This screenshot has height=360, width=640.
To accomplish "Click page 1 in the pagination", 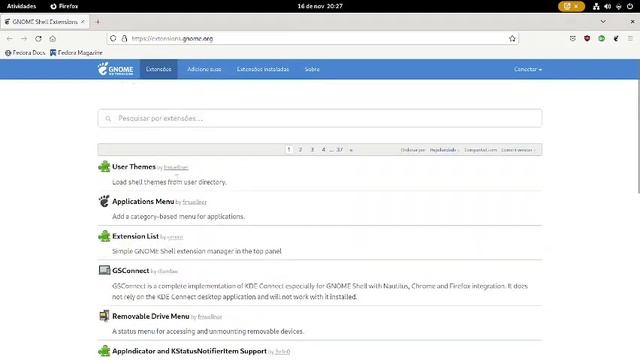I will [289, 150].
